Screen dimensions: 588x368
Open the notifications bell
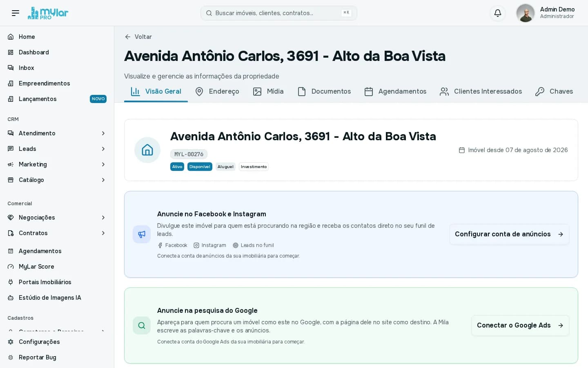(497, 13)
